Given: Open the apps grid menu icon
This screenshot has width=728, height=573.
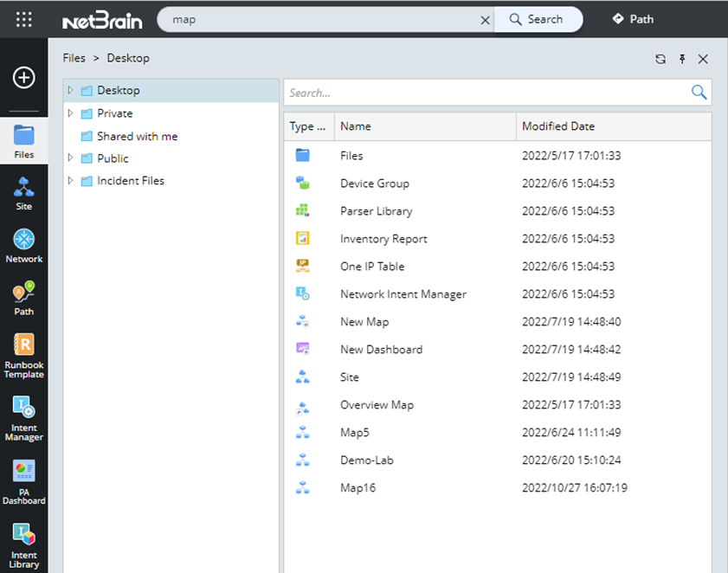Looking at the screenshot, I should pyautogui.click(x=23, y=20).
